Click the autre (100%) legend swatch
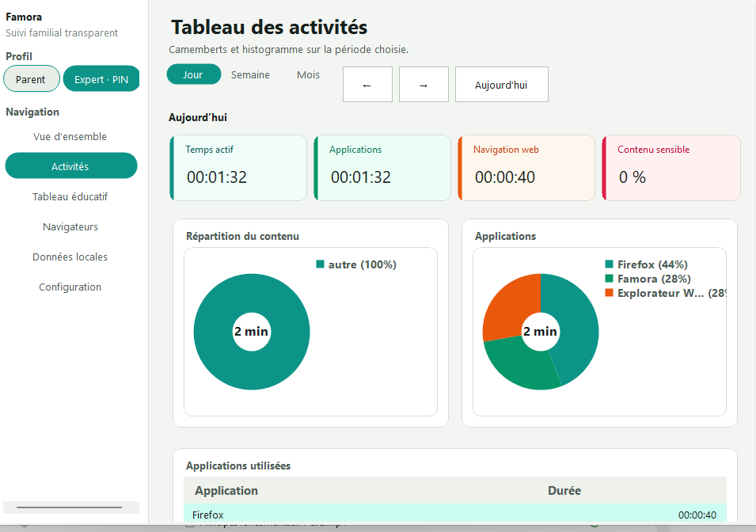 [320, 264]
